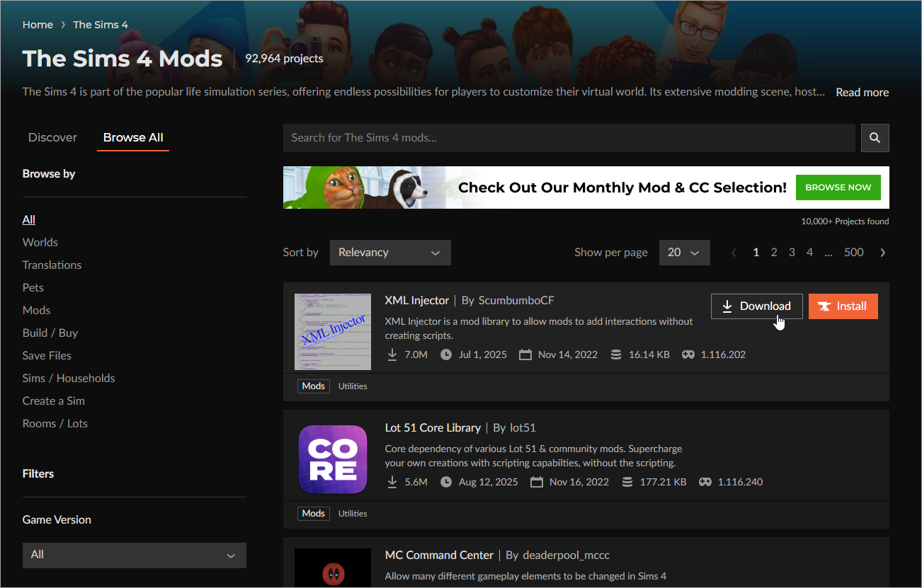Click Utilities tag under Lot 51 Core Library
Screen dimensions: 922x588
tap(353, 513)
